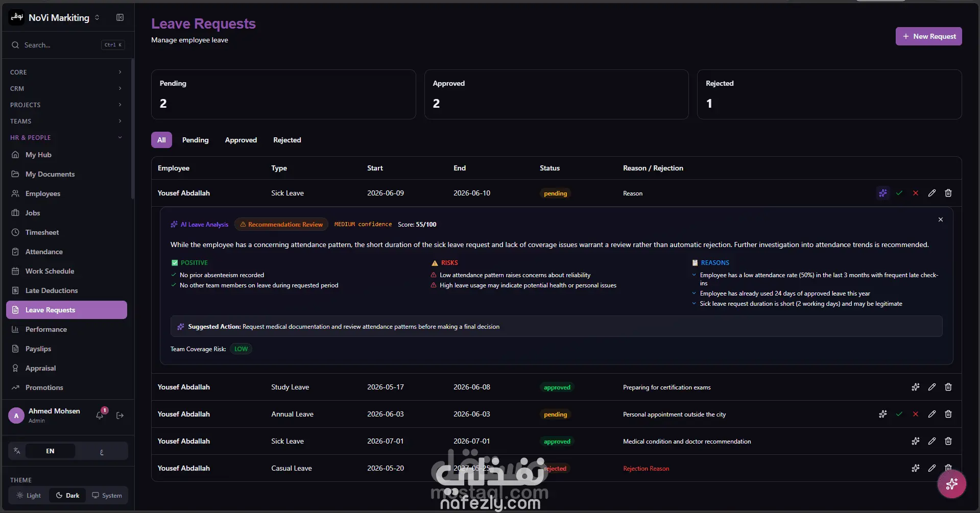Expand the TEAMS sidebar section
980x513 pixels.
pos(66,121)
